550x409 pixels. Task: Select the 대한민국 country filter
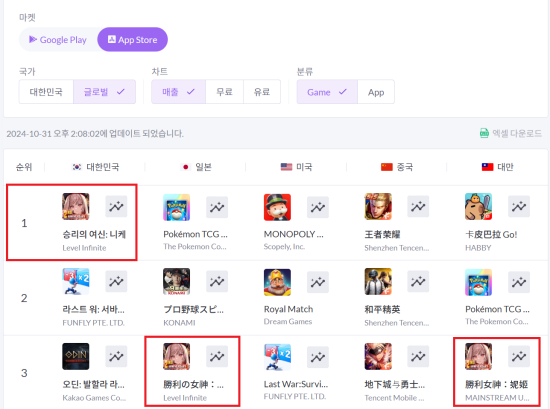coord(46,92)
